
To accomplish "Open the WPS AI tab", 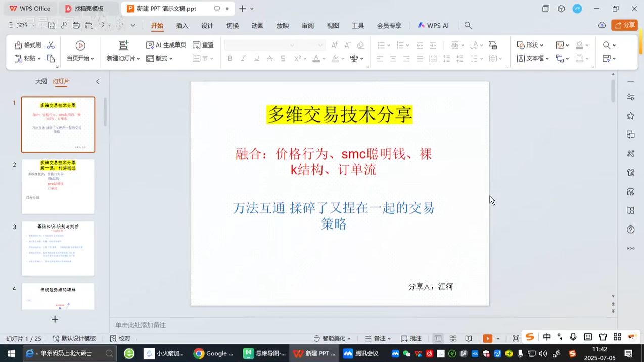I will point(433,26).
